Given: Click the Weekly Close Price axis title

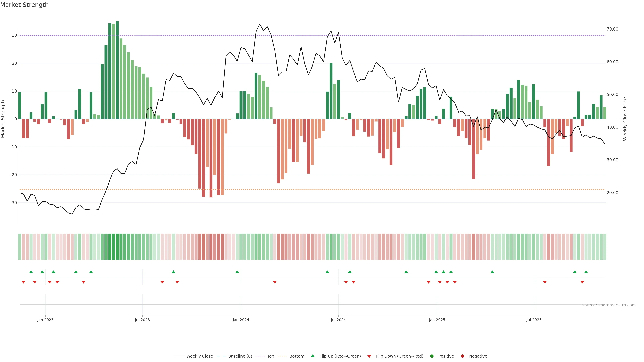Looking at the screenshot, I should 625,119.
